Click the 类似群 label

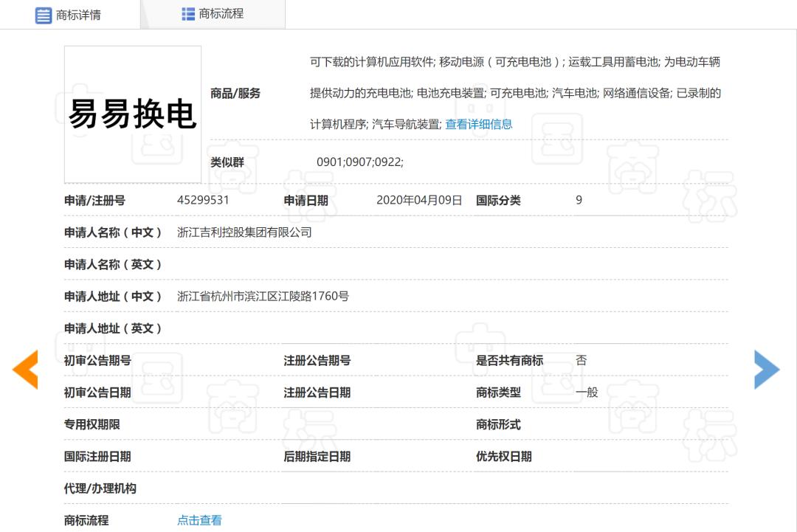(x=227, y=162)
